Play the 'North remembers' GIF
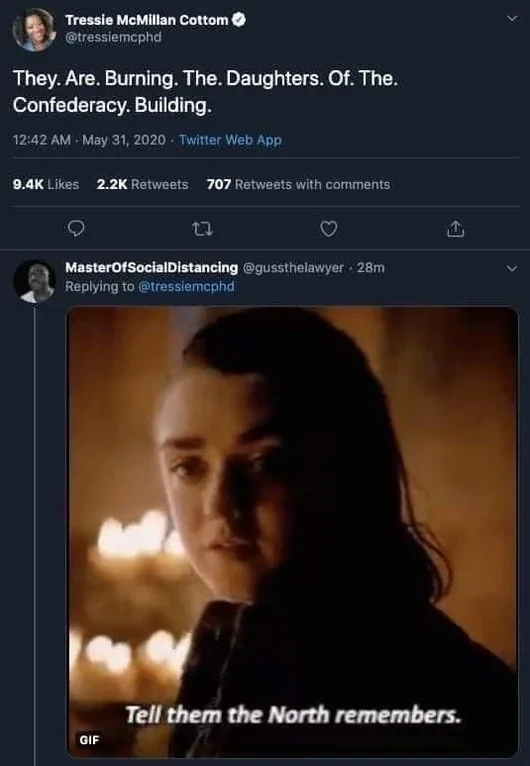Screen dimensions: 530x766 292,532
